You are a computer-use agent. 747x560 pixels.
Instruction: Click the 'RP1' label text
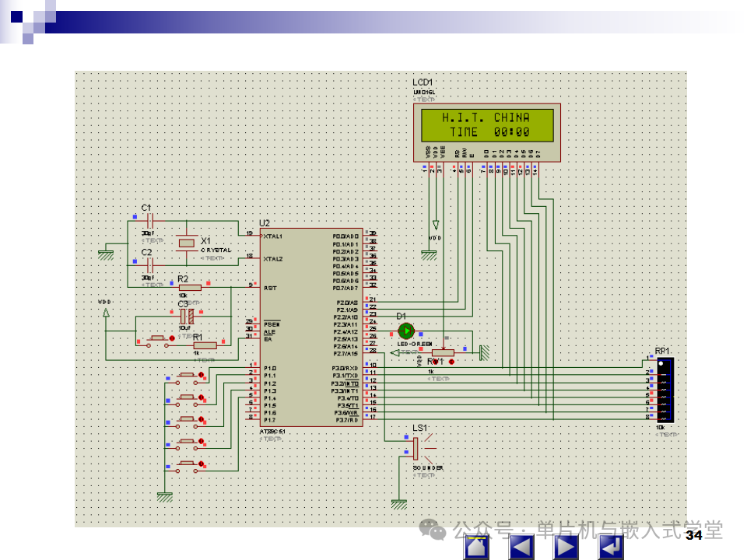click(x=661, y=351)
